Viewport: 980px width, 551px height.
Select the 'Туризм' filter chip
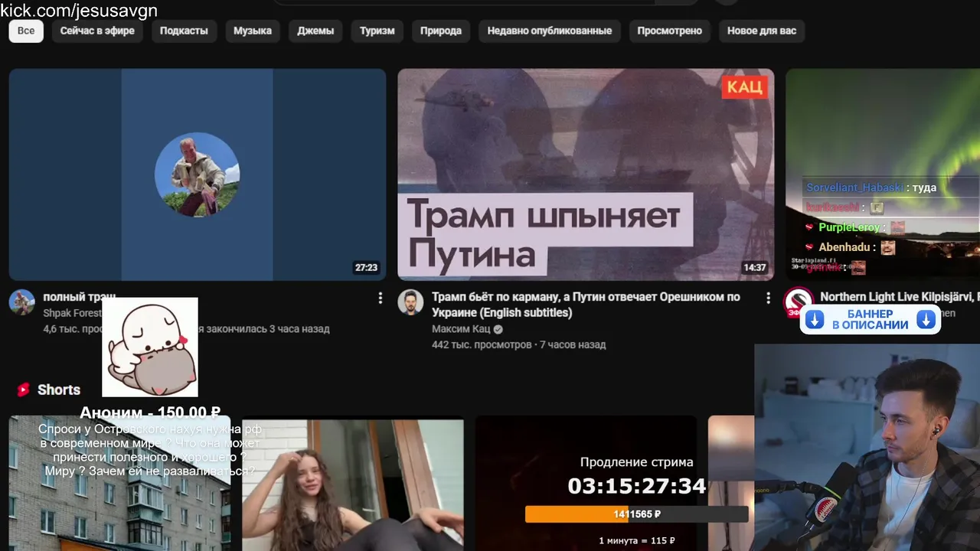pos(377,31)
